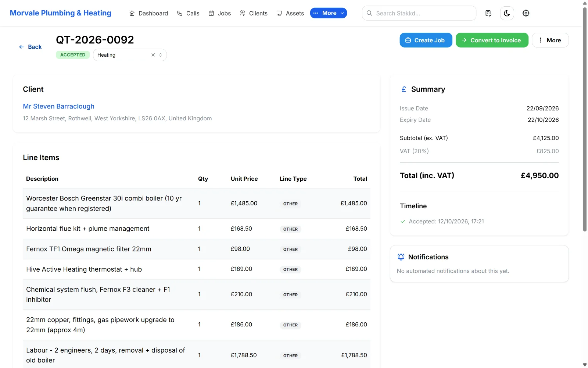Convert quote to invoice
The image size is (588, 368).
pos(492,40)
